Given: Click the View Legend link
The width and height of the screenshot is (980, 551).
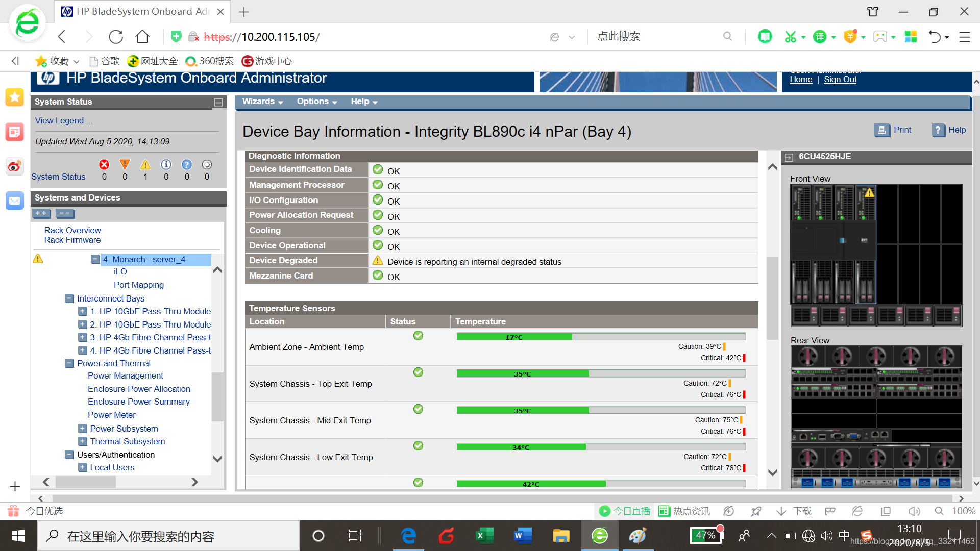Looking at the screenshot, I should (x=65, y=120).
